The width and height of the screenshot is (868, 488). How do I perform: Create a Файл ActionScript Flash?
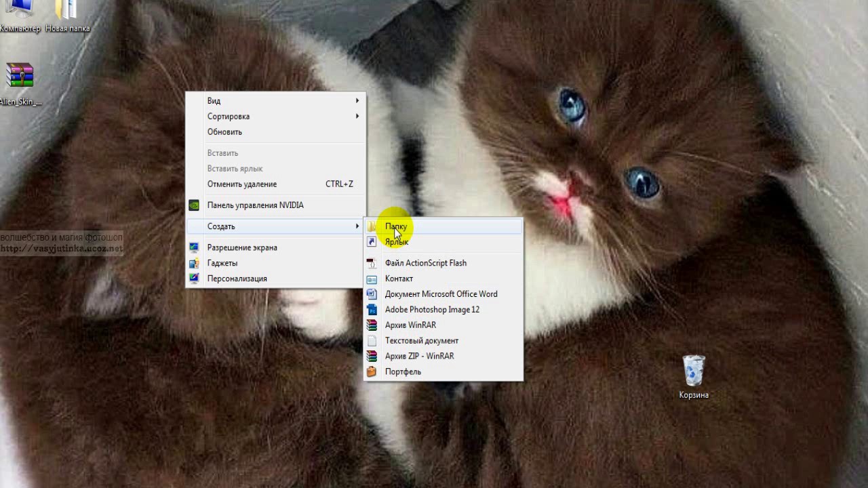pyautogui.click(x=443, y=263)
